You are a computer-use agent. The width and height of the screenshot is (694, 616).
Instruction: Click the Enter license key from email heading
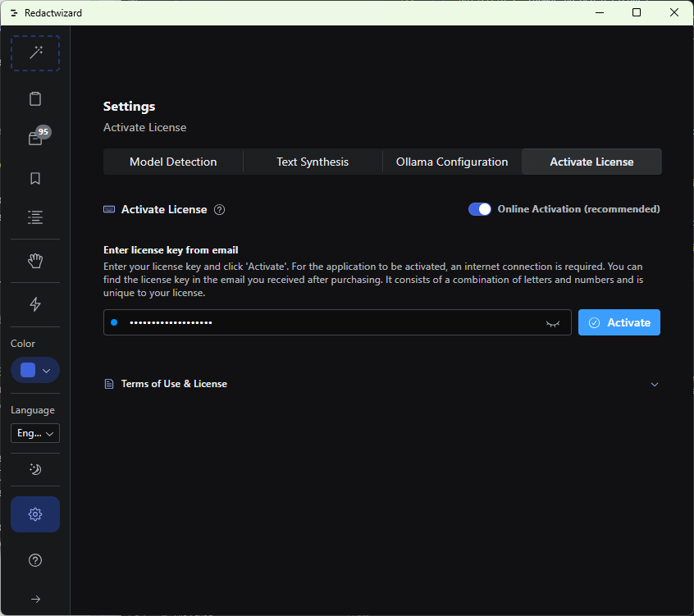click(x=171, y=250)
